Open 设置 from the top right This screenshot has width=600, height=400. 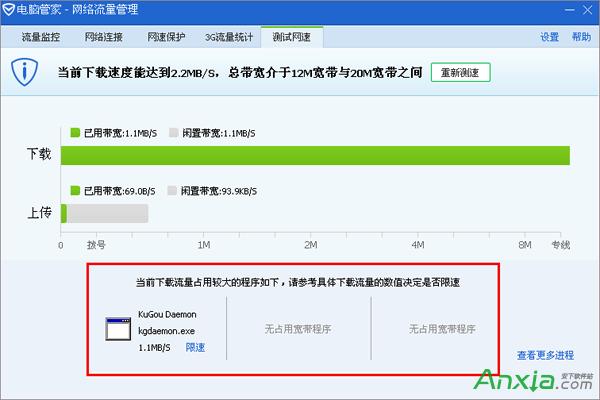click(549, 37)
